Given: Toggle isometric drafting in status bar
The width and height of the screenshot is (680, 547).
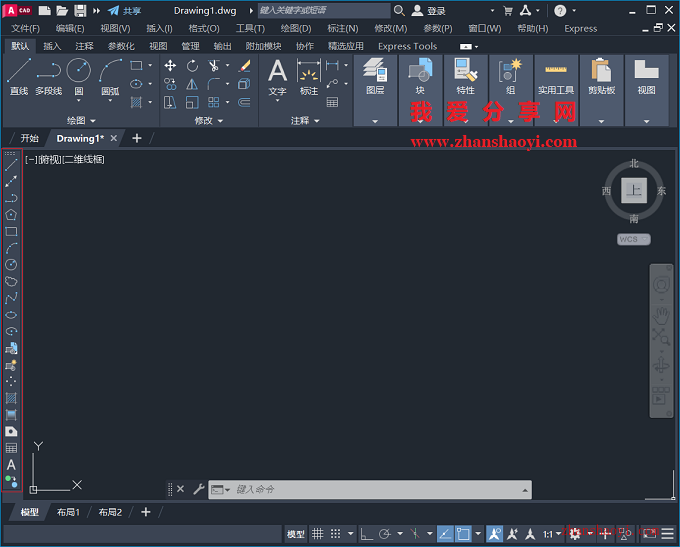Looking at the screenshot, I should [415, 534].
